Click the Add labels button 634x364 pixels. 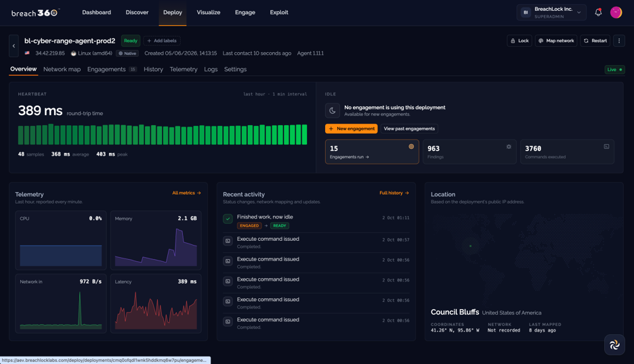click(162, 41)
